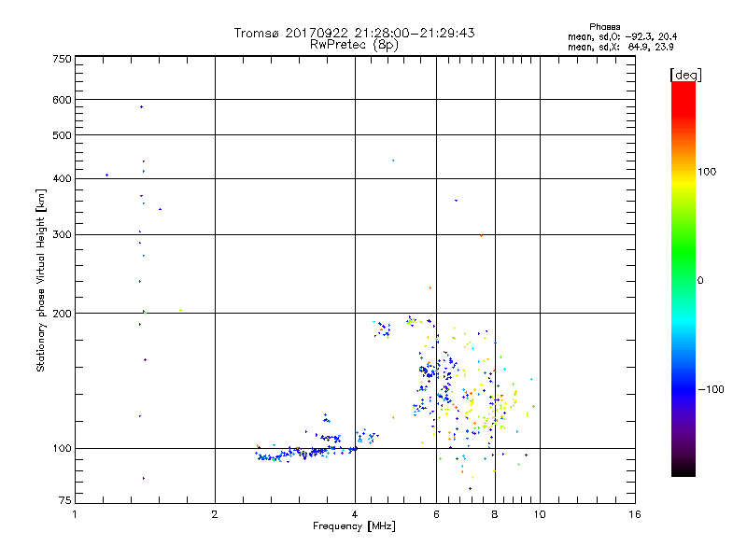
Task: Click the colorbar "0" degree label
Action: 700,281
